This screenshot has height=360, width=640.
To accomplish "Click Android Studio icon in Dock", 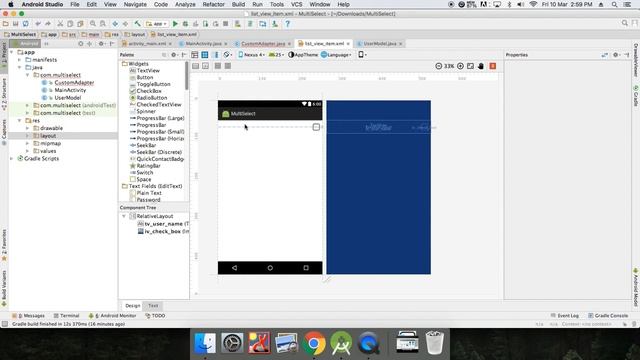I will (x=341, y=343).
